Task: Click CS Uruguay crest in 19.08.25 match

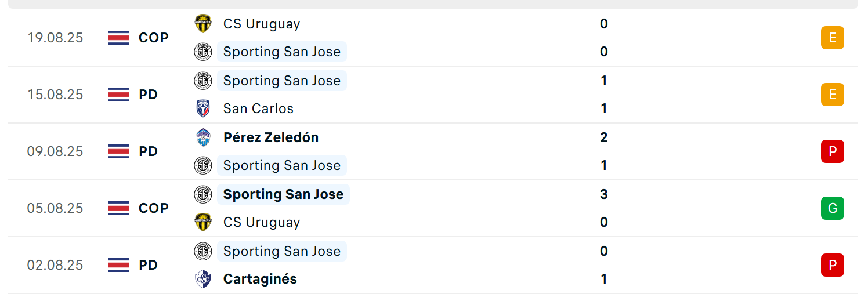Action: [203, 24]
